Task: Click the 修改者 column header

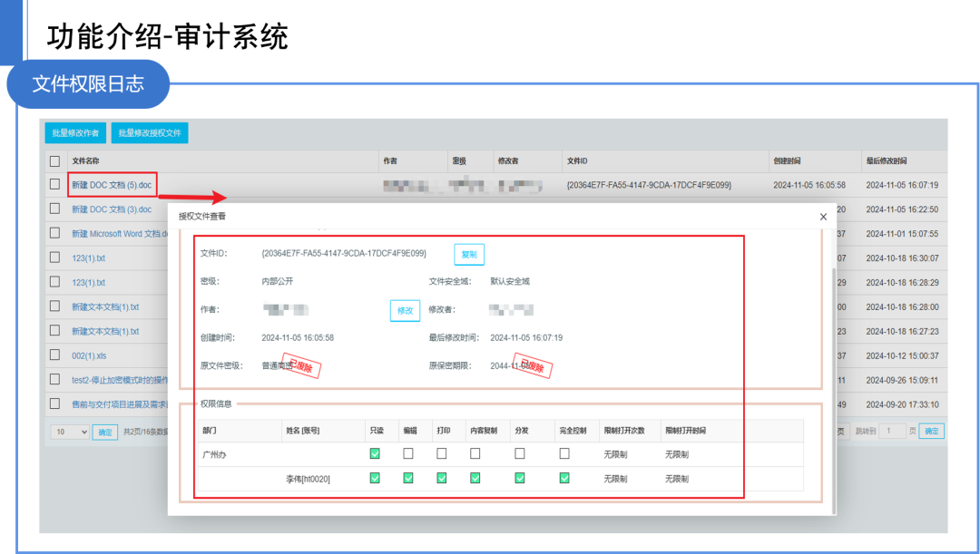Action: 508,161
